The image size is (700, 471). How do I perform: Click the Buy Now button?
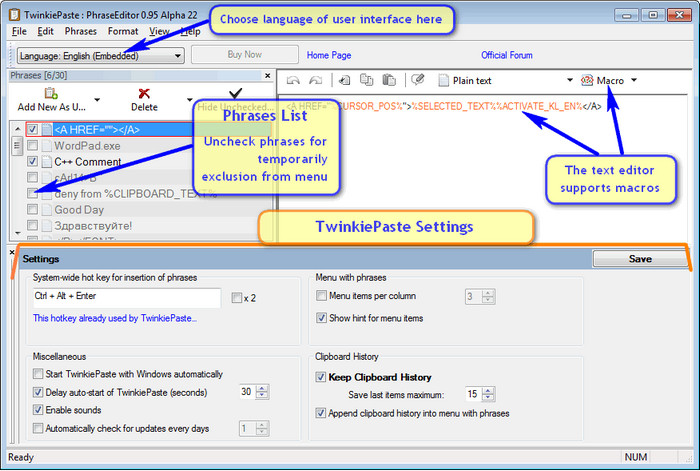point(245,54)
